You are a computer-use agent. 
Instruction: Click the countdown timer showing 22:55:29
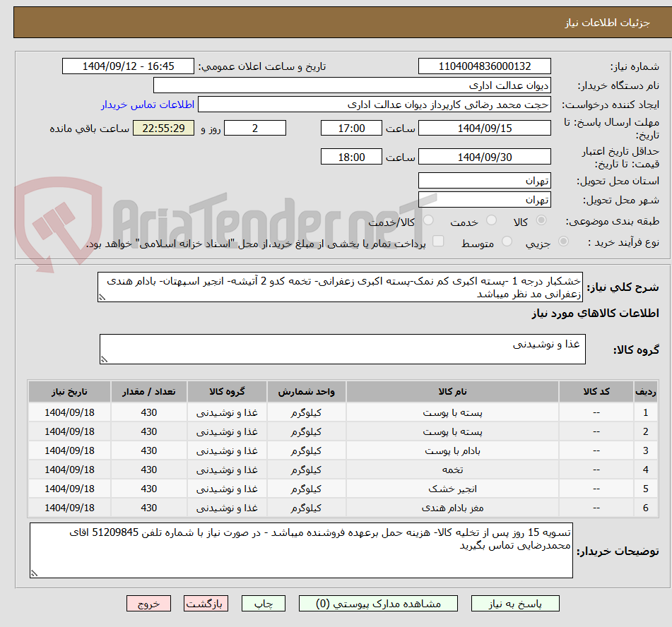coord(163,128)
